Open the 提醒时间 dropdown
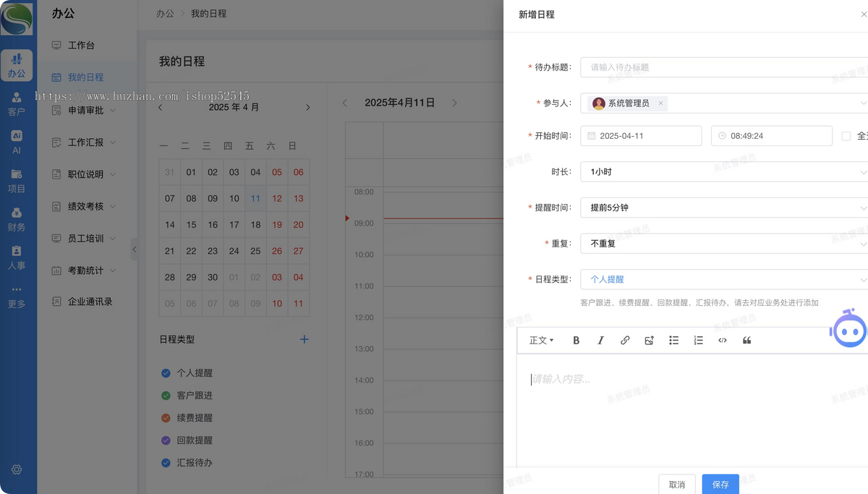868x494 pixels. [x=724, y=208]
